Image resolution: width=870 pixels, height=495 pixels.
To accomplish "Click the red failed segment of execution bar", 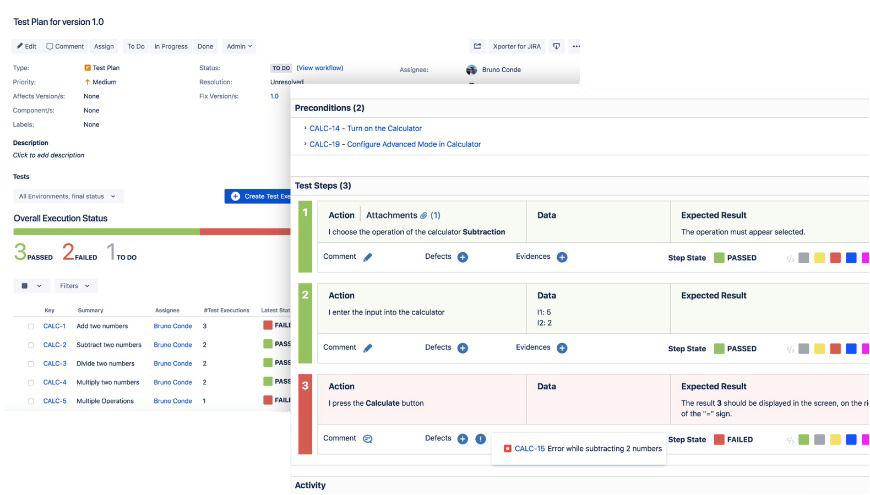I will click(x=245, y=231).
